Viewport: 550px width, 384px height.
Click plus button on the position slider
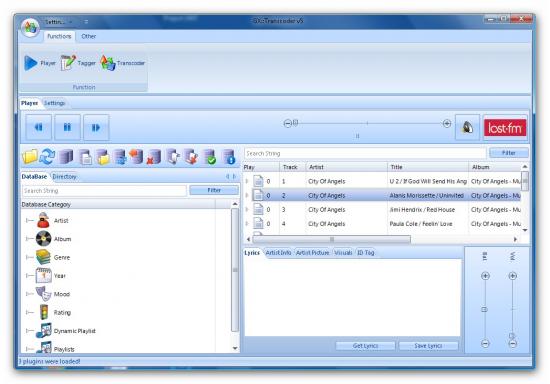point(447,123)
